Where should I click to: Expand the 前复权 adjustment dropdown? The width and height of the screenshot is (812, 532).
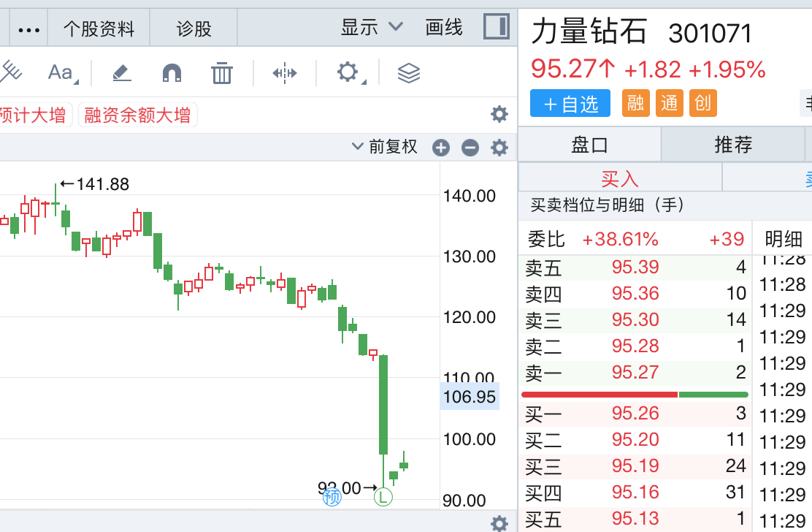pos(385,147)
